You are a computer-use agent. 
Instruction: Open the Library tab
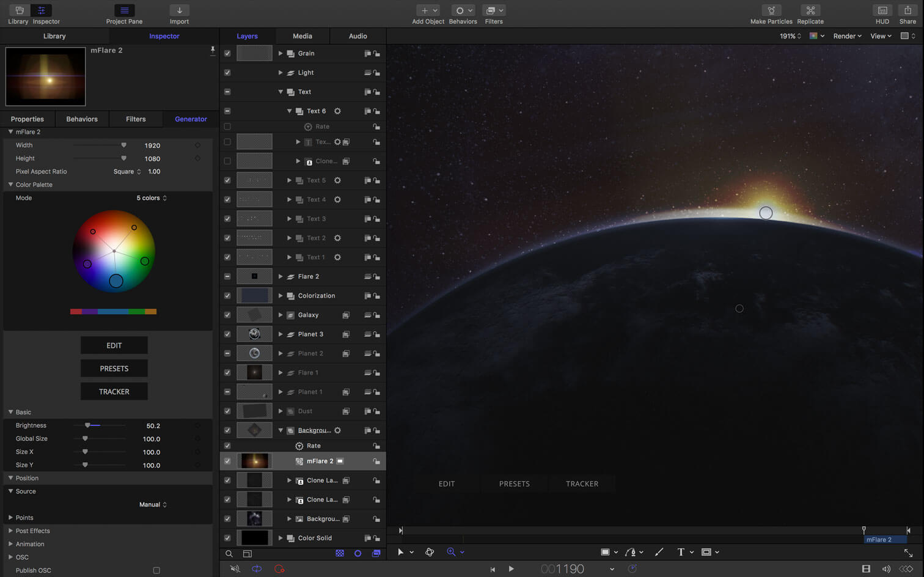[54, 36]
